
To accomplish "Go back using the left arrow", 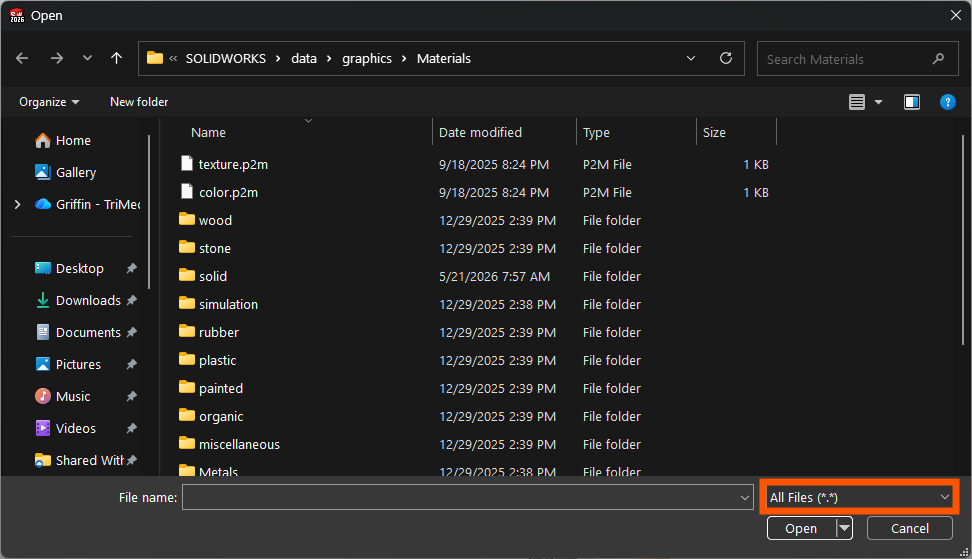I will (22, 58).
